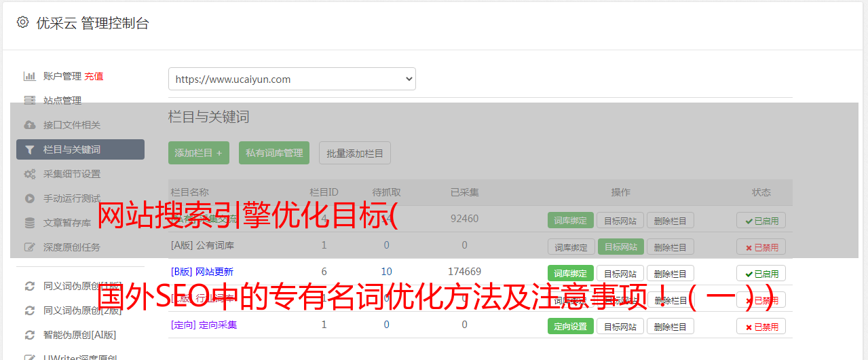Image resolution: width=868 pixels, height=360 pixels.
Task: Click refresh icon for 同义词伪原创[2版]
Action: pyautogui.click(x=29, y=310)
